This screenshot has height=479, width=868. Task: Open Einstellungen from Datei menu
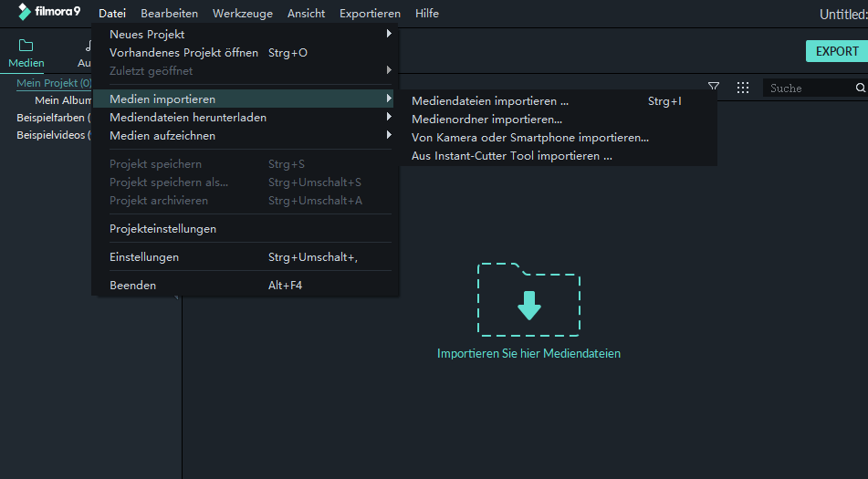[x=246, y=256]
